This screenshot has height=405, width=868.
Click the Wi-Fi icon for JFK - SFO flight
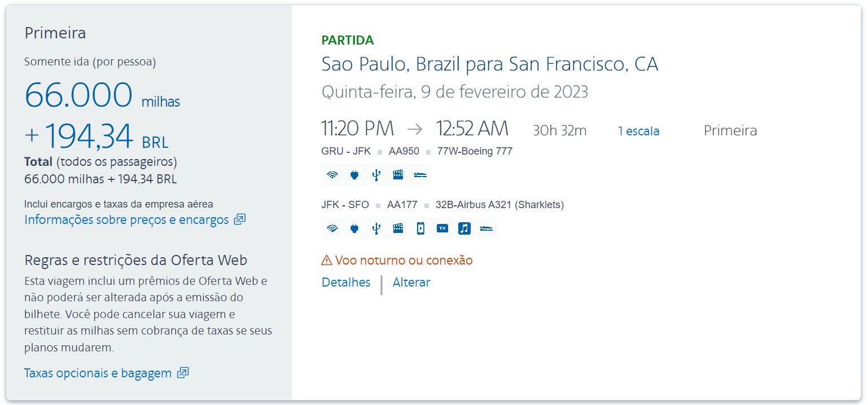click(x=332, y=228)
